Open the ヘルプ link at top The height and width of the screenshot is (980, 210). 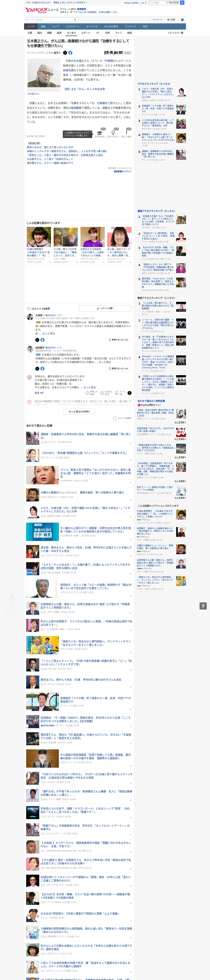click(x=143, y=3)
